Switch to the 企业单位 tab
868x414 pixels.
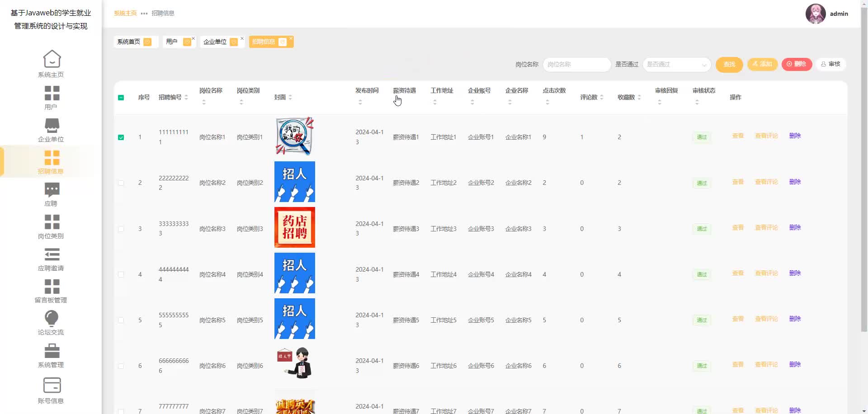tap(215, 42)
